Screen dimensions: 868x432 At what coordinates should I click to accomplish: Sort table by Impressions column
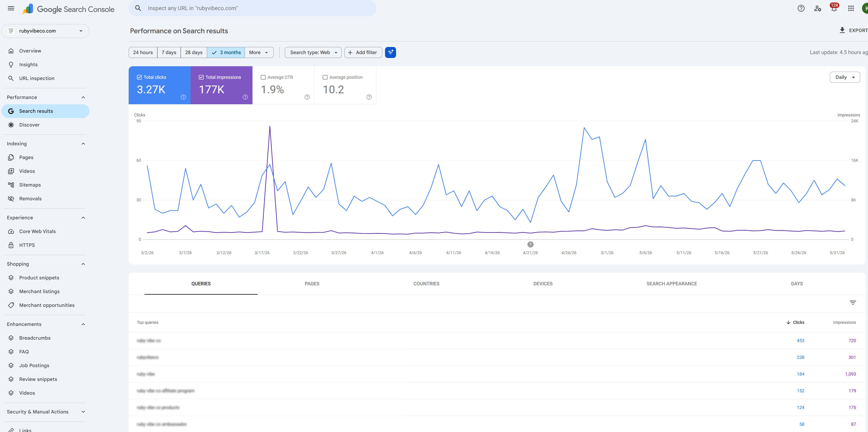tap(844, 323)
